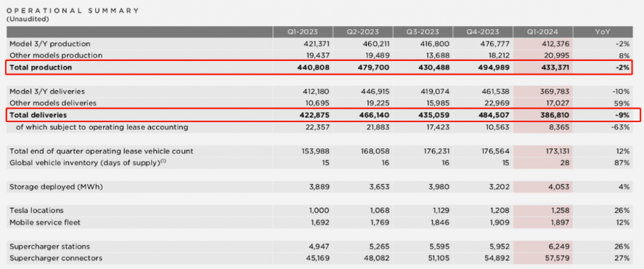Select the Total production row label
This screenshot has height=269, width=644.
click(x=41, y=68)
